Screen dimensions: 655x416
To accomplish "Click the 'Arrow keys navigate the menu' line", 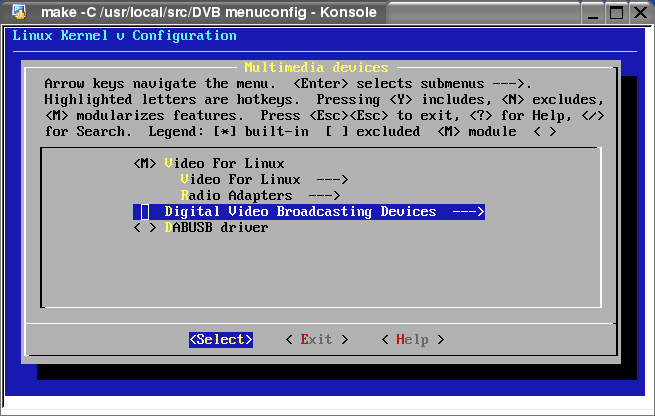I will tap(288, 84).
